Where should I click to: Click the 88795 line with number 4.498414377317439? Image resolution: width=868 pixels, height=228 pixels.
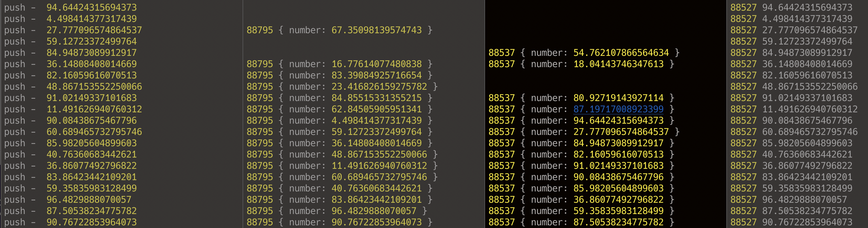(340, 120)
